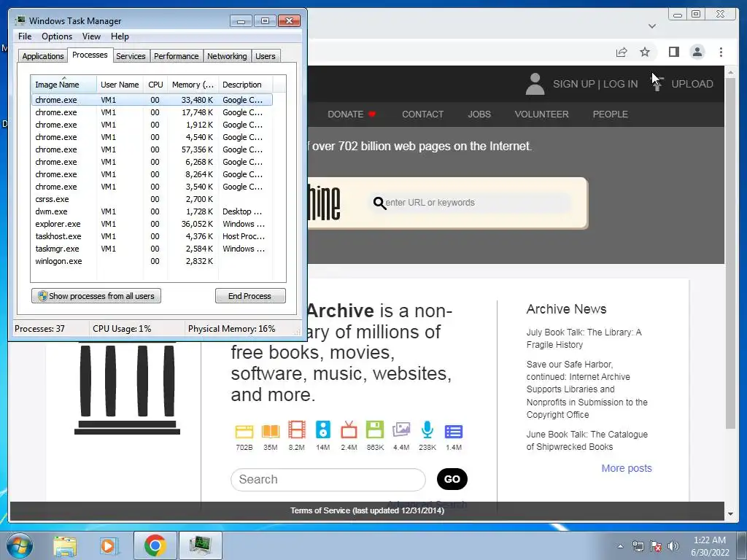
Task: Switch to the Services tab
Action: click(x=131, y=56)
